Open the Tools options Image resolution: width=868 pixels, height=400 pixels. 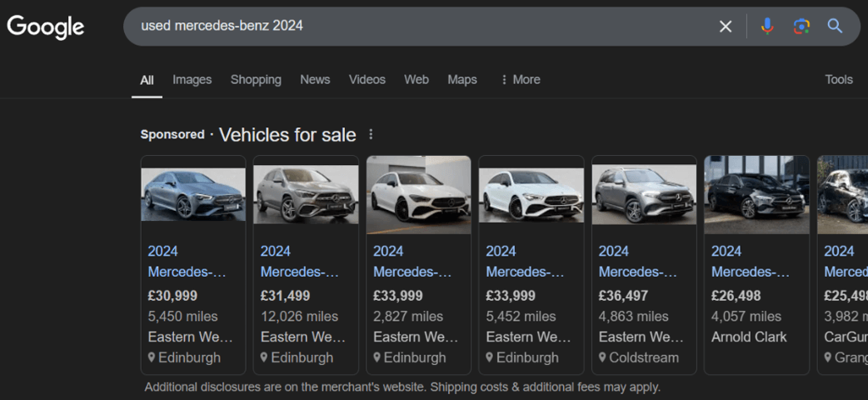point(838,80)
